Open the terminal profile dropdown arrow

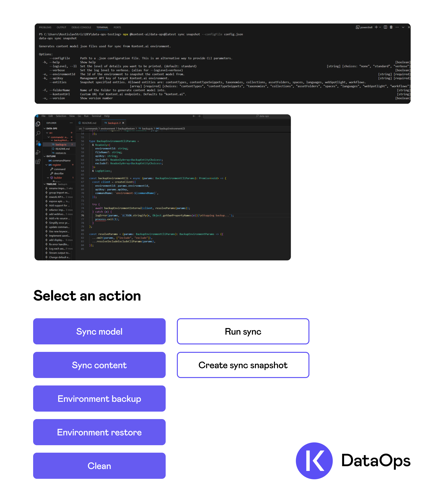click(x=380, y=27)
